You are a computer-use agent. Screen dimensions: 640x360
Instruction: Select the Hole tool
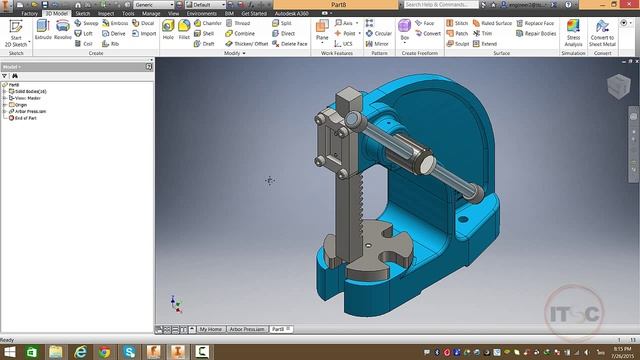[168, 30]
